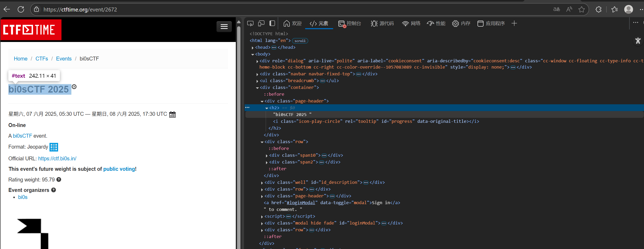The width and height of the screenshot is (644, 249).
Task: Open the 欢迎 welcome tab
Action: [292, 23]
